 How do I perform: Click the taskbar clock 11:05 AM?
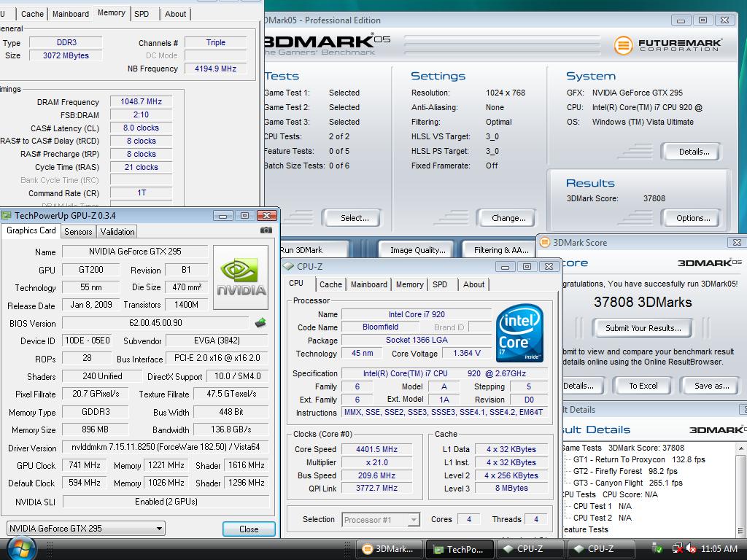pos(719,549)
